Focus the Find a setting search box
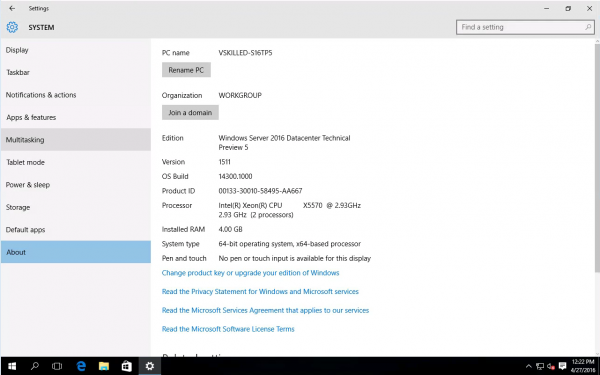600x375 pixels. (525, 27)
